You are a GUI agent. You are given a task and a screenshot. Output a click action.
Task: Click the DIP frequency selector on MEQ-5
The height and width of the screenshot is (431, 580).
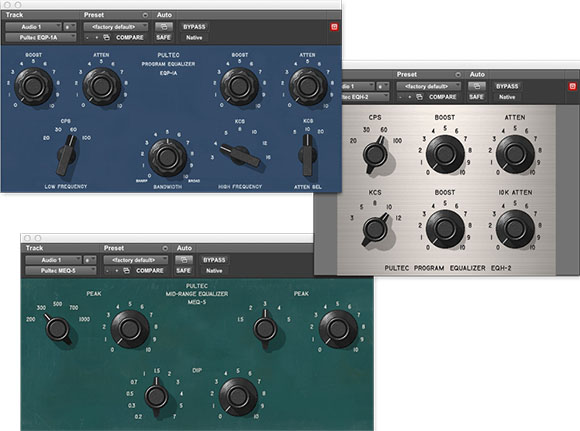(156, 396)
